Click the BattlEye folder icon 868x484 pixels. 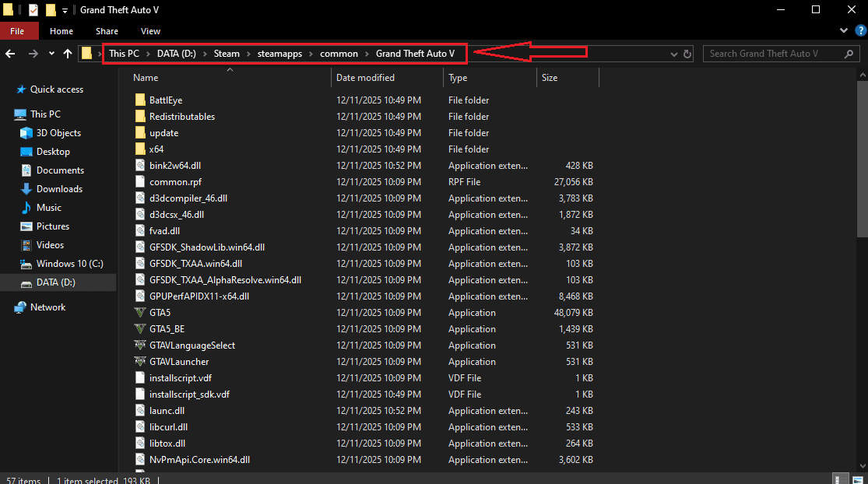click(140, 100)
